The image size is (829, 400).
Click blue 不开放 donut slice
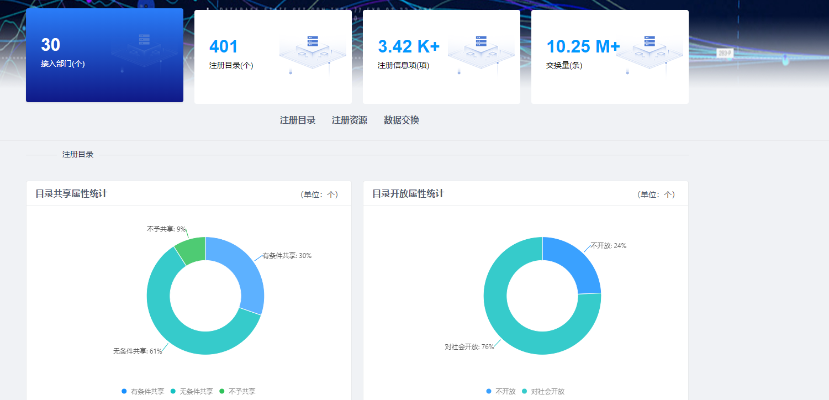tap(573, 265)
